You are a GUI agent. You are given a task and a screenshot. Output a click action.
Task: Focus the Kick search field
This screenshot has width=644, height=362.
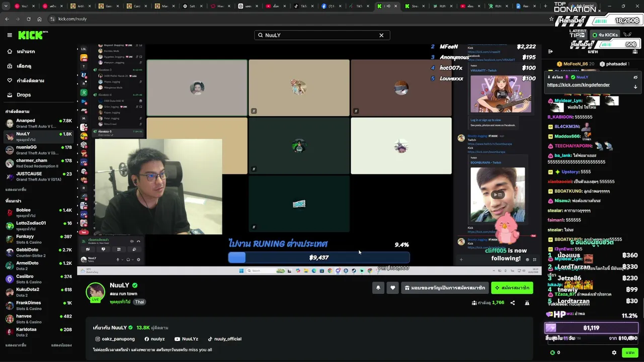pos(322,35)
